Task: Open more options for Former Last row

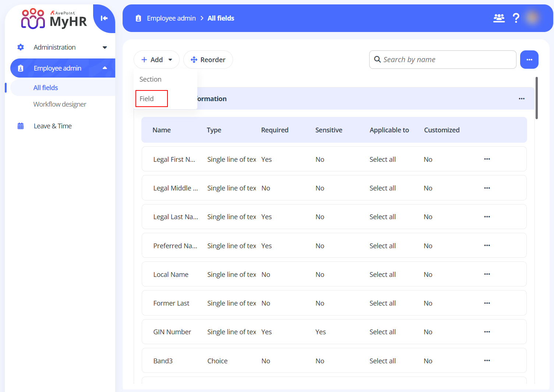Action: tap(487, 303)
